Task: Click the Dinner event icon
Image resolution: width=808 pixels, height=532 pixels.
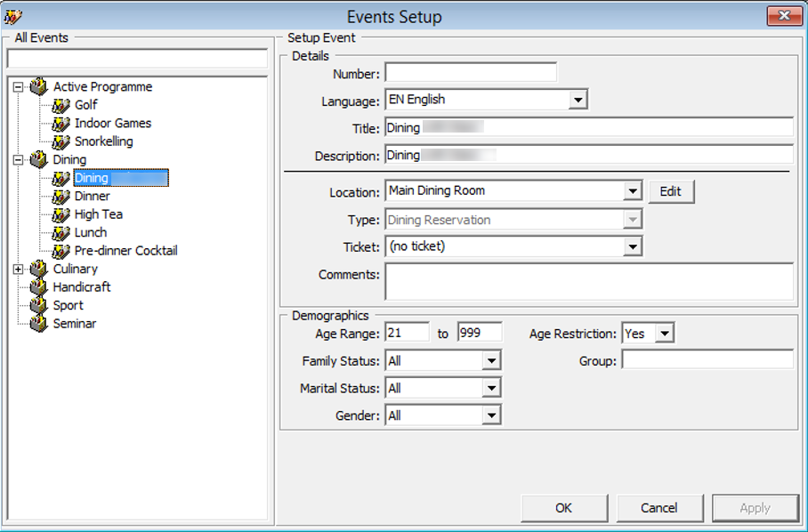Action: (60, 196)
